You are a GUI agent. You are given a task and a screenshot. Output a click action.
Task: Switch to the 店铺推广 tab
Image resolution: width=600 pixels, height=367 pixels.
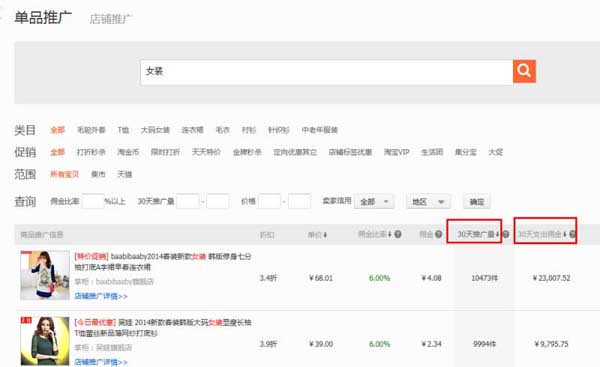coord(111,19)
